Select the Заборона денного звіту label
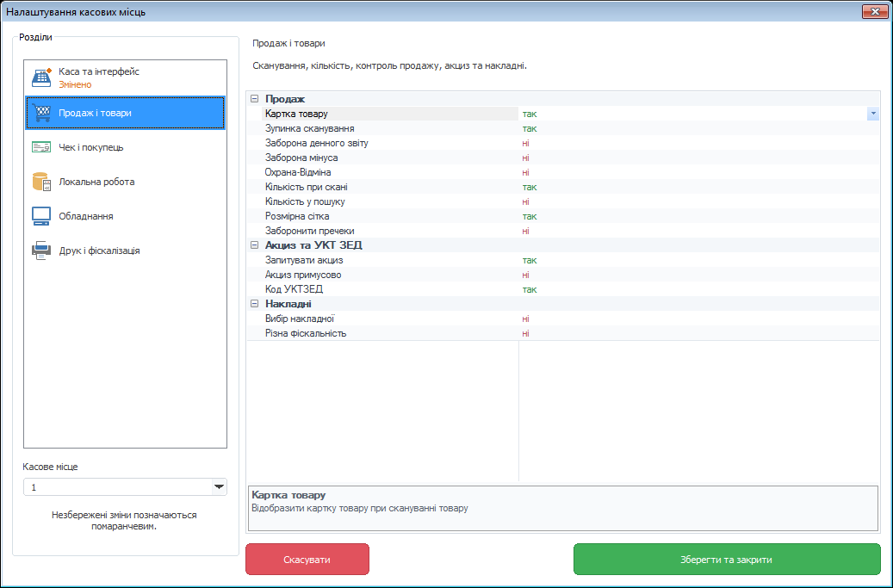This screenshot has height=588, width=893. click(317, 143)
